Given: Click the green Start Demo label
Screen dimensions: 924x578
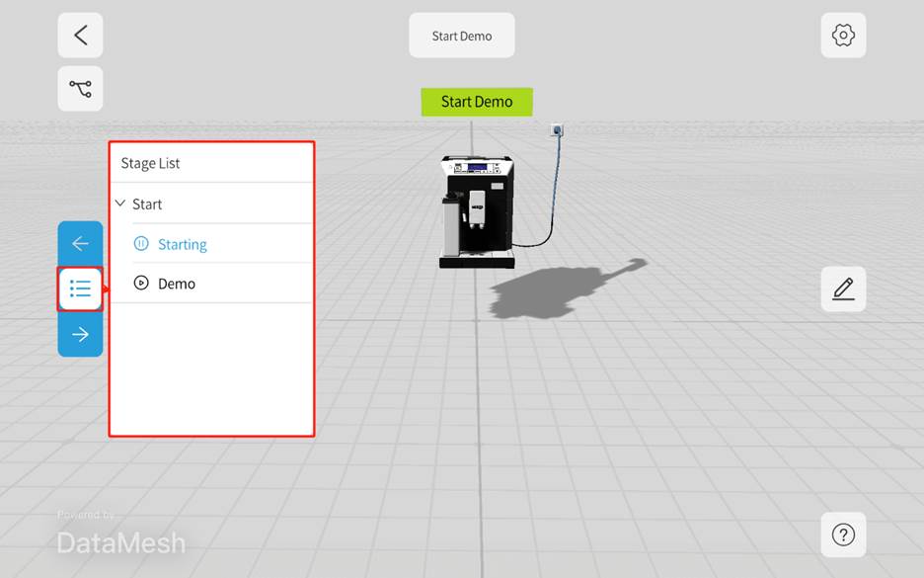Looking at the screenshot, I should point(476,102).
